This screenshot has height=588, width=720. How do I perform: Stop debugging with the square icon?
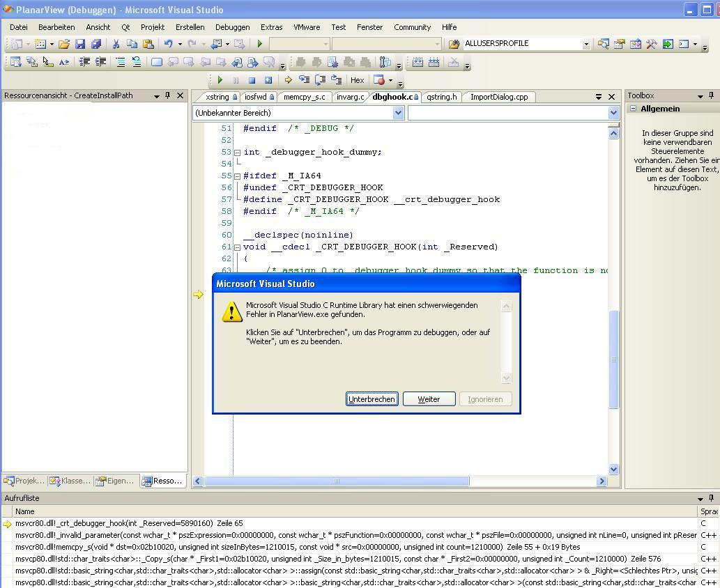click(x=252, y=80)
